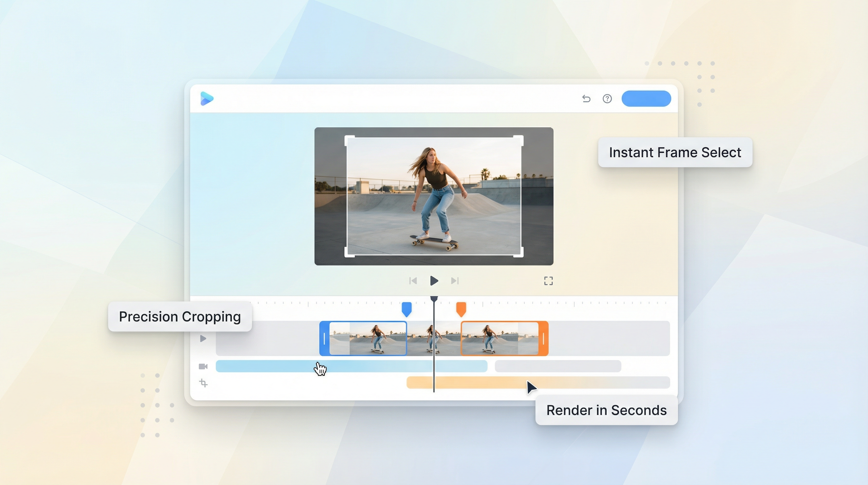Click the orange trim marker on ruler
868x485 pixels.
tap(461, 309)
